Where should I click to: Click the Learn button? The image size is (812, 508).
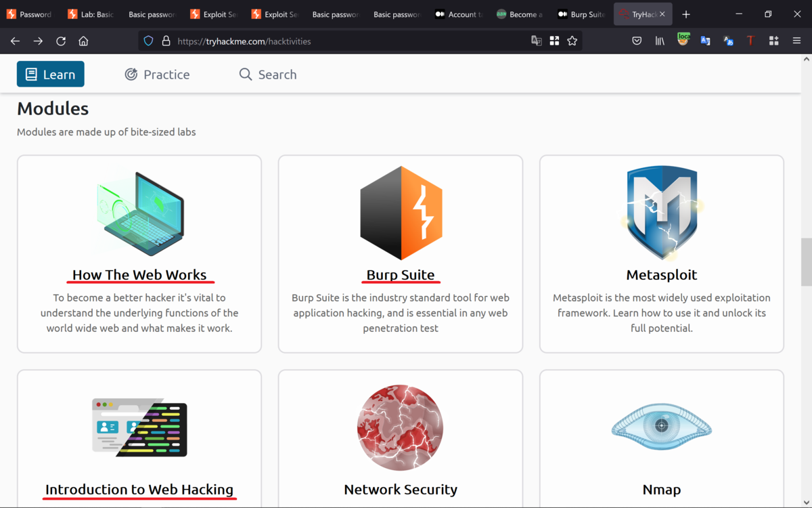tap(51, 75)
